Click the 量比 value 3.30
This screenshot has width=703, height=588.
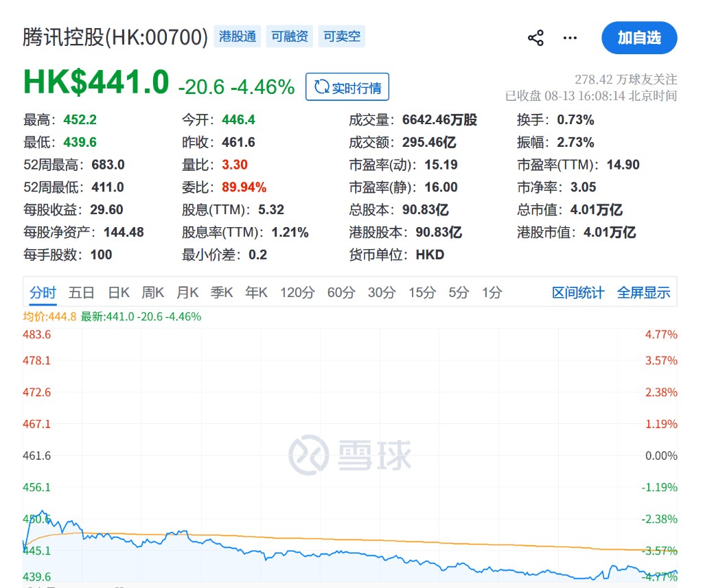(x=235, y=165)
